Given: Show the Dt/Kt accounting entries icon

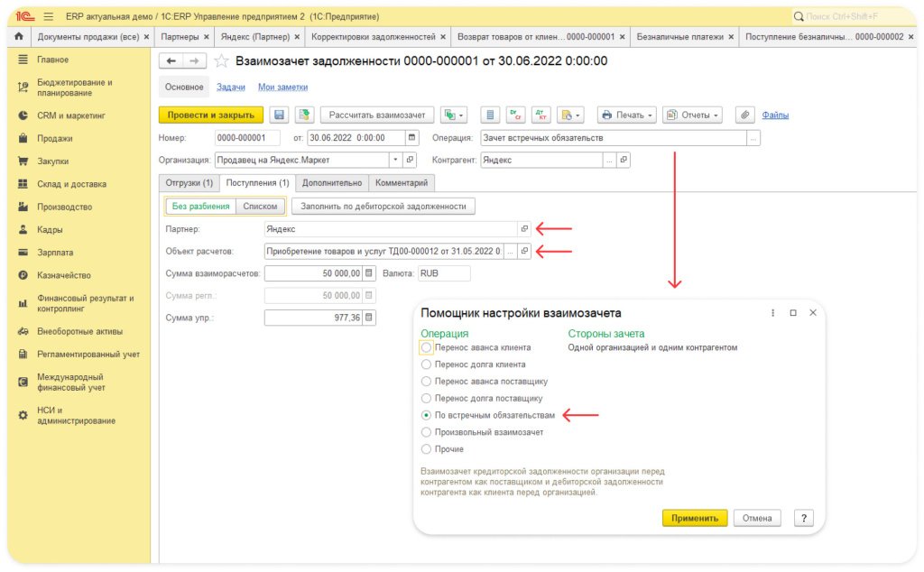Looking at the screenshot, I should coord(541,115).
